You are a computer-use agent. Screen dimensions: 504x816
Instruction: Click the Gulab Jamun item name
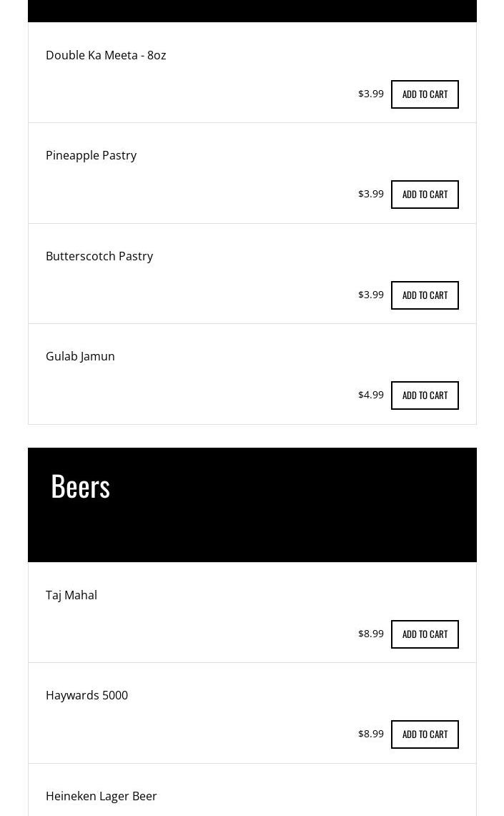point(80,356)
